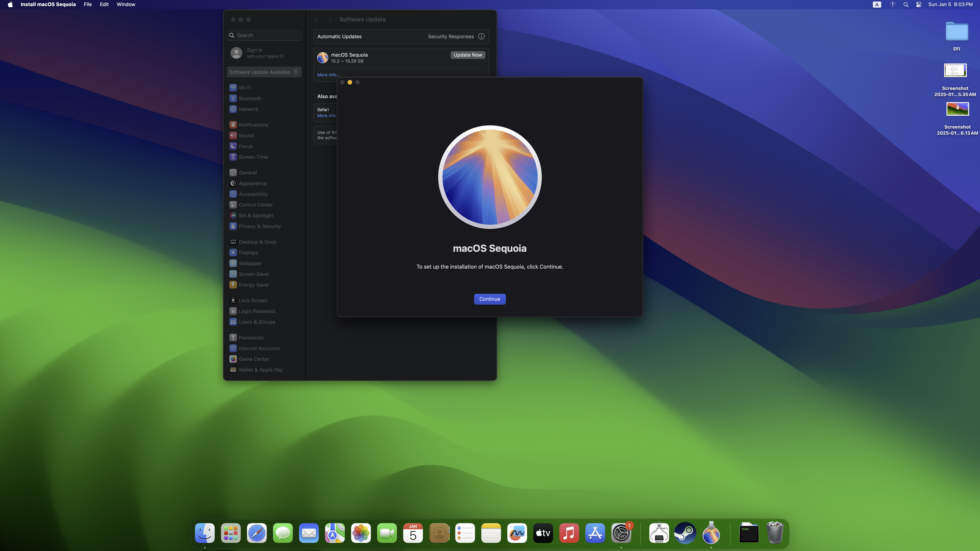Open the Control Center settings icon
The image size is (980, 551).
pos(233,205)
